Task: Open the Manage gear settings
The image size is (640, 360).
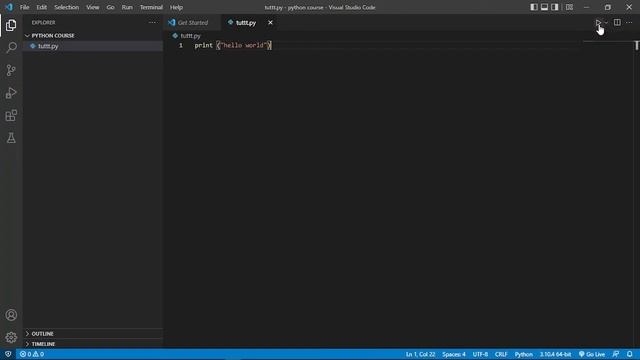Action: click(x=11, y=338)
